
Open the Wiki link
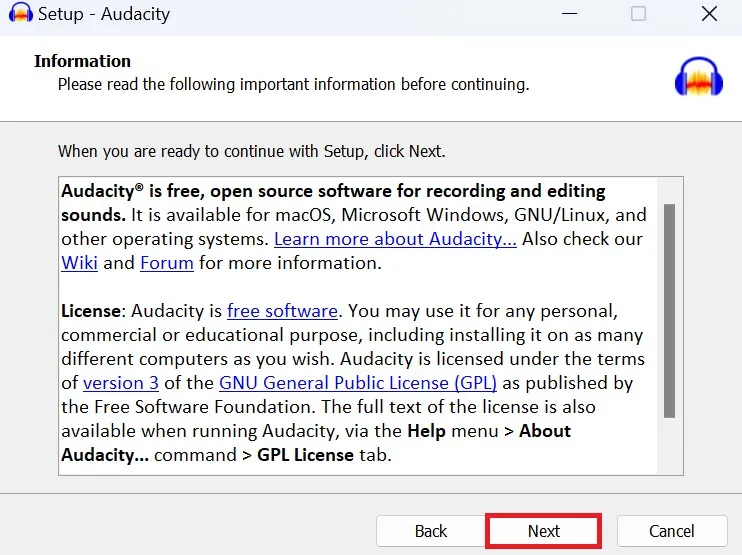pyautogui.click(x=79, y=263)
